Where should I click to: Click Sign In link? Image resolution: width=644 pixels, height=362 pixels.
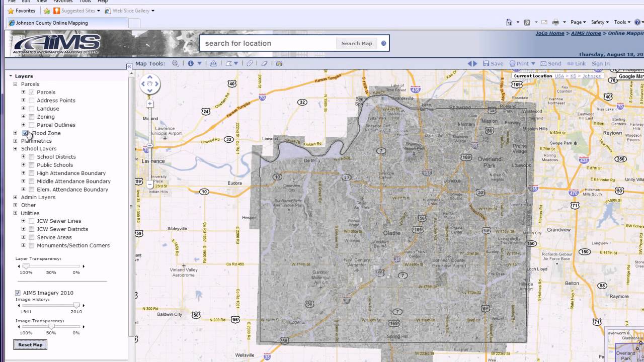pyautogui.click(x=600, y=63)
